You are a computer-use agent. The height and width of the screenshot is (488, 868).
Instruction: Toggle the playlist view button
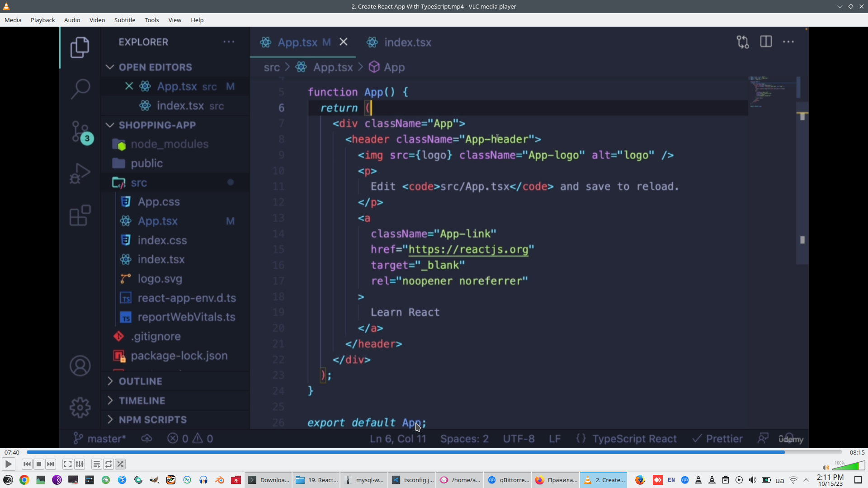(x=96, y=464)
